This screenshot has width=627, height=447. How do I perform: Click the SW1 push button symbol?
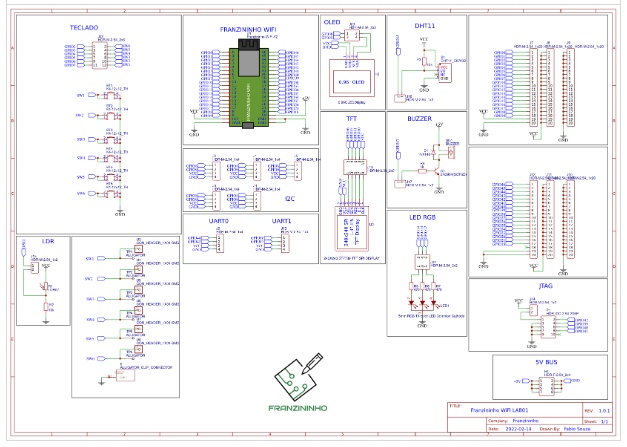point(110,96)
